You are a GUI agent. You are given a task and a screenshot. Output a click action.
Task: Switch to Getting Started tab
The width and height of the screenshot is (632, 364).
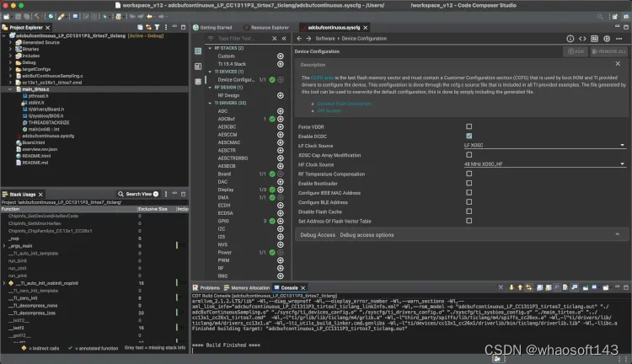[212, 28]
